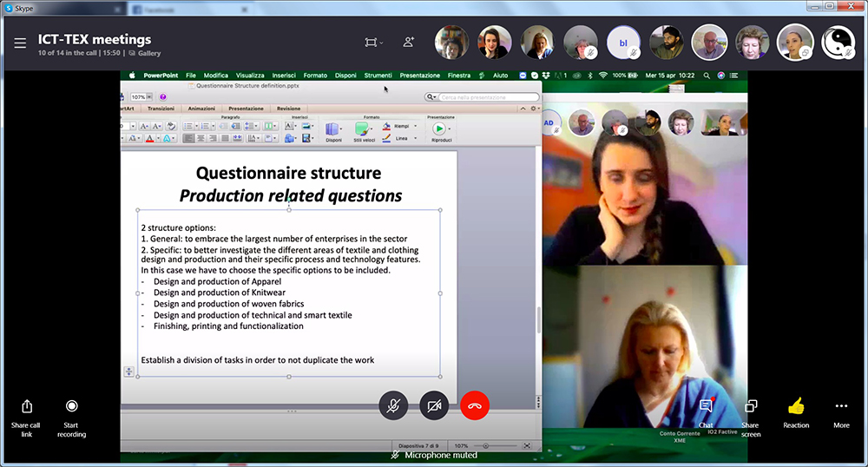
Task: Open the File menu
Action: click(x=190, y=76)
